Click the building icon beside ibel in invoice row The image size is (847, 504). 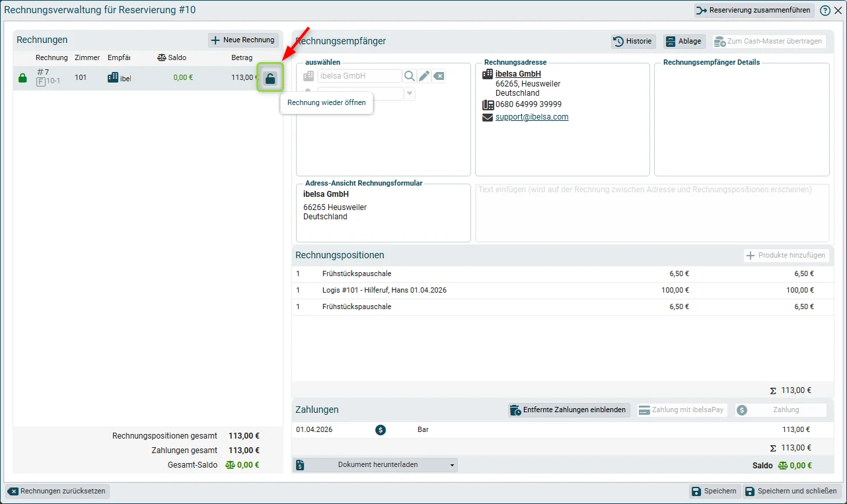click(113, 78)
